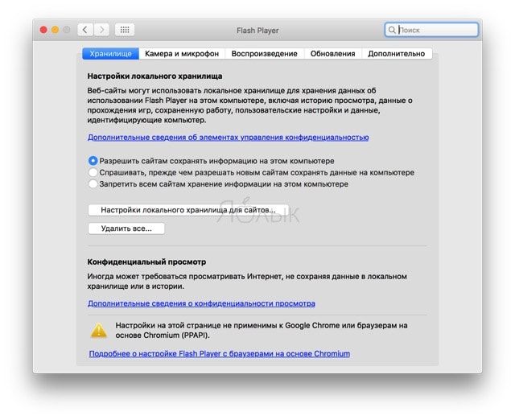Open 'Настройки локального хранилища для сайтов' button
Image resolution: width=515 pixels, height=420 pixels.
tap(188, 210)
